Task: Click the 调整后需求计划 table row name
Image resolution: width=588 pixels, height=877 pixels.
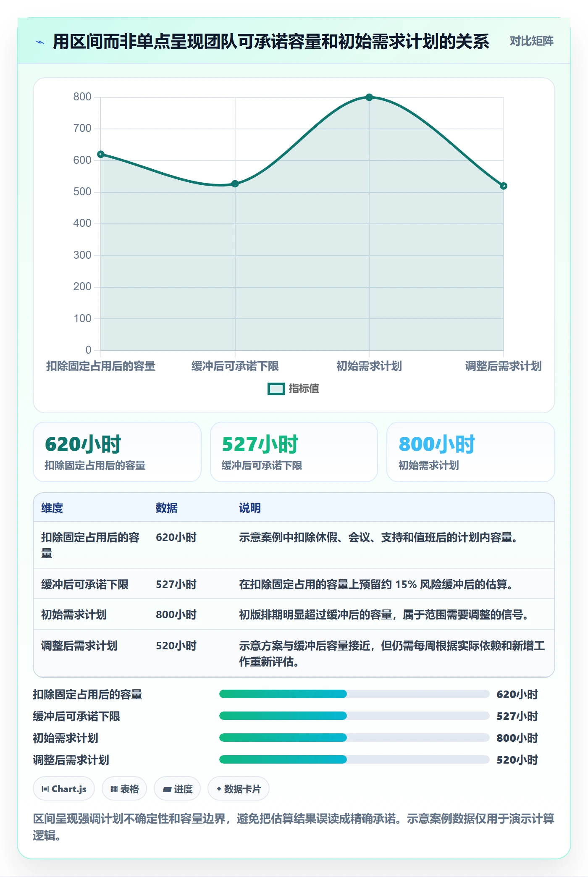Action: tap(79, 646)
